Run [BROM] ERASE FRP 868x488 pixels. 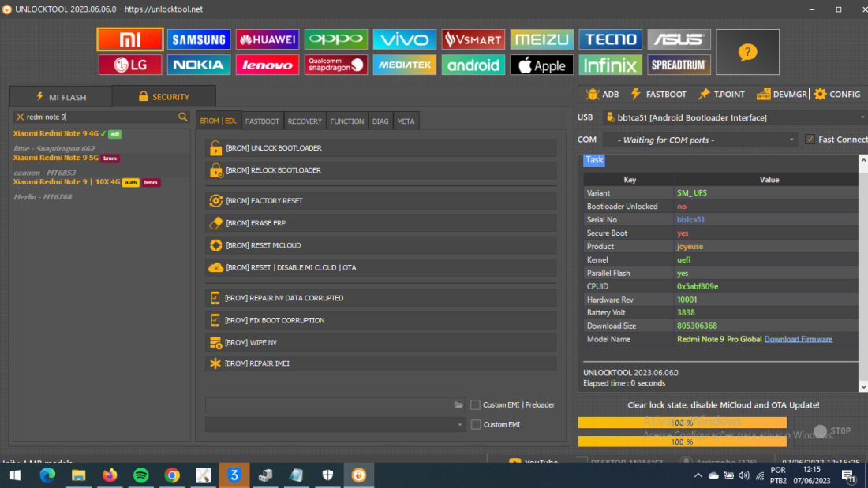tap(381, 223)
